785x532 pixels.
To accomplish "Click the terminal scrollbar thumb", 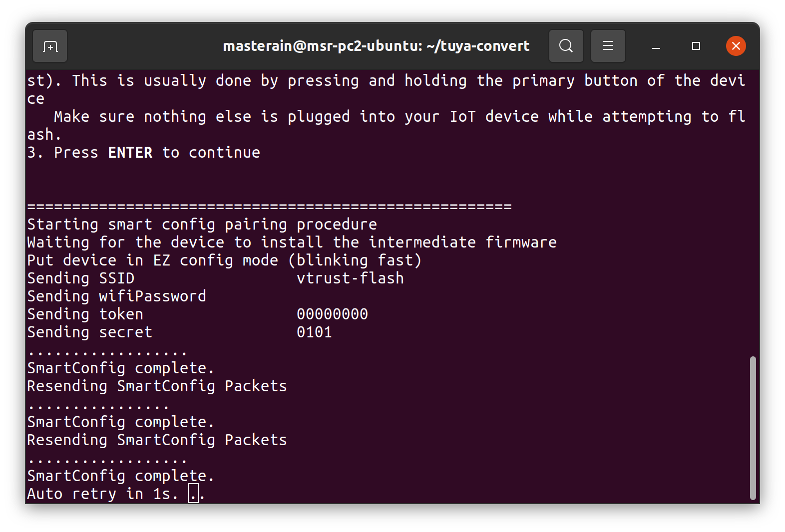I will (753, 428).
